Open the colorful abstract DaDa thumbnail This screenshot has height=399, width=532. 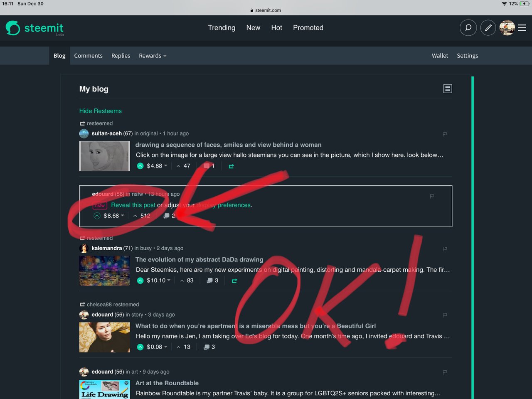pos(105,271)
